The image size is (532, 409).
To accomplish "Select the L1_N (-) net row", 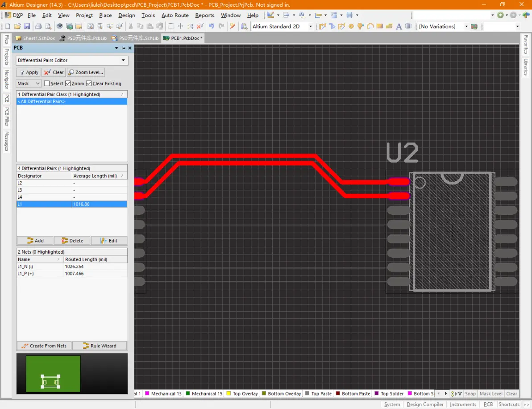I will (72, 267).
